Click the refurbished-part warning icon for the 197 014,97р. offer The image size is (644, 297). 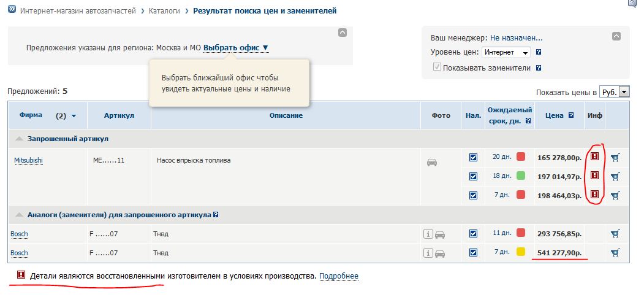(594, 175)
